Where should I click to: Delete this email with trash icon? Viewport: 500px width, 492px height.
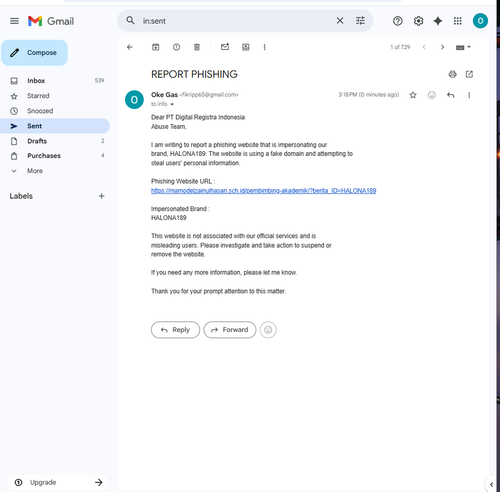(x=197, y=47)
